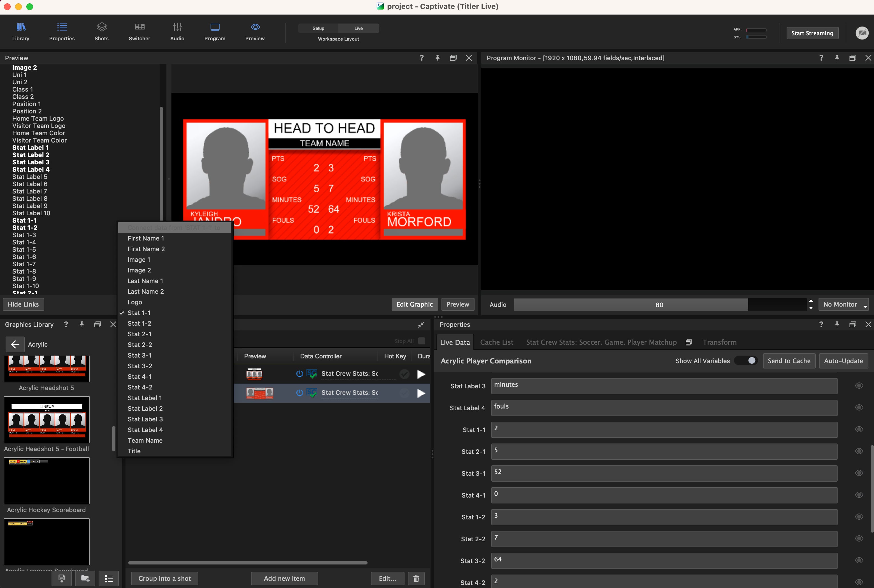Viewport: 874px width, 588px height.
Task: Go back from Acrylic folder
Action: pos(15,344)
